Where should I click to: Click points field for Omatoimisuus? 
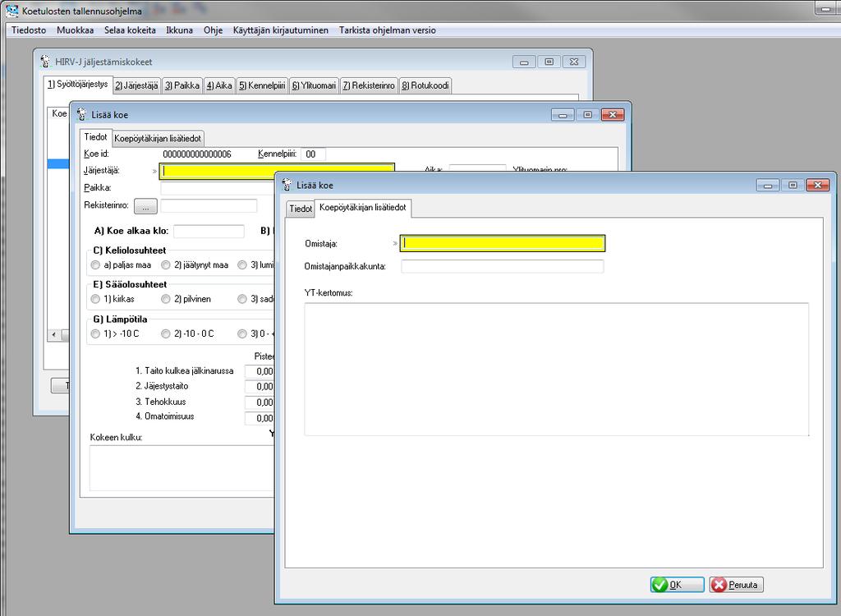[260, 418]
